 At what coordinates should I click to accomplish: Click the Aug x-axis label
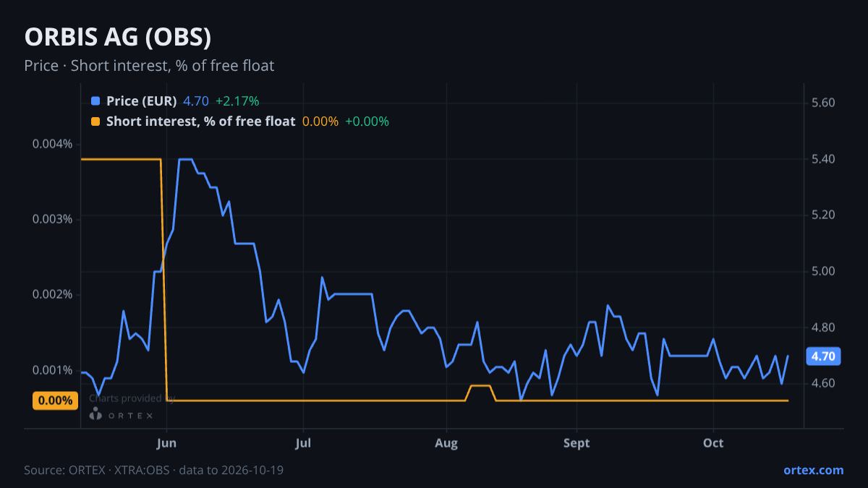pyautogui.click(x=446, y=443)
